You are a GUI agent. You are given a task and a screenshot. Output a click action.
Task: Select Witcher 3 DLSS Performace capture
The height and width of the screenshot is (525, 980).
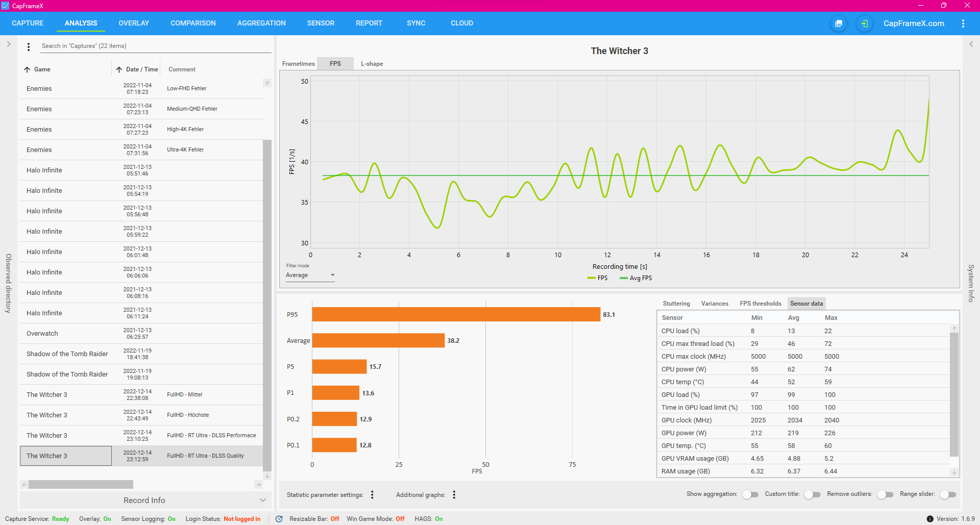click(141, 436)
